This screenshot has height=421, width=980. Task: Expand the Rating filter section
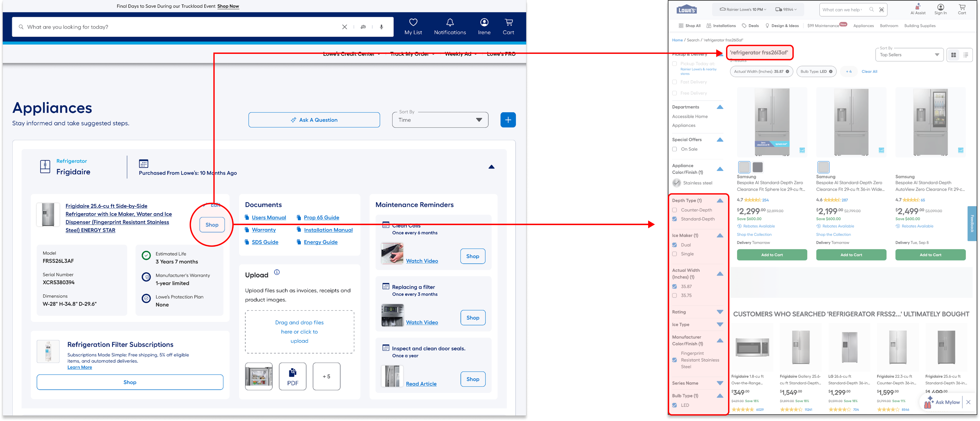coord(720,312)
